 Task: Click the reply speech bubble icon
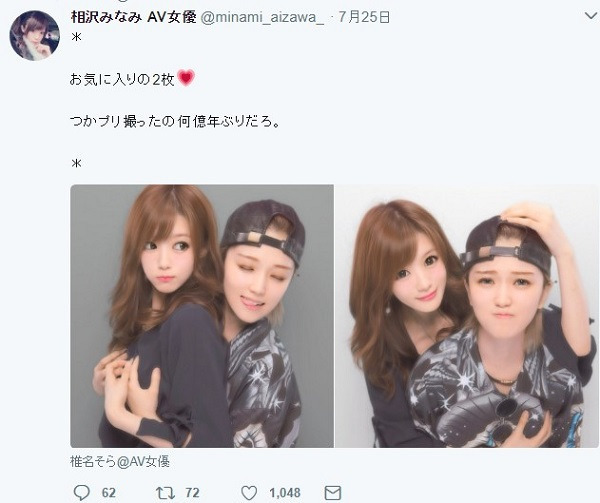[82, 492]
